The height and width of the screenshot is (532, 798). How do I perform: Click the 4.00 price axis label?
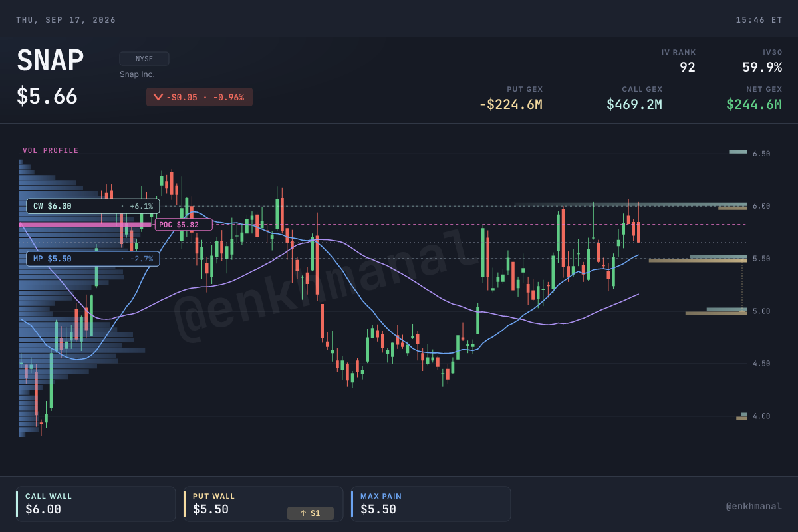761,416
